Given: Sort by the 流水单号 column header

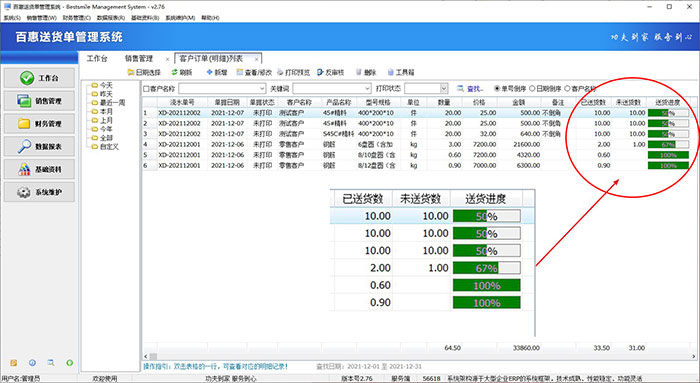Looking at the screenshot, I should coord(182,102).
